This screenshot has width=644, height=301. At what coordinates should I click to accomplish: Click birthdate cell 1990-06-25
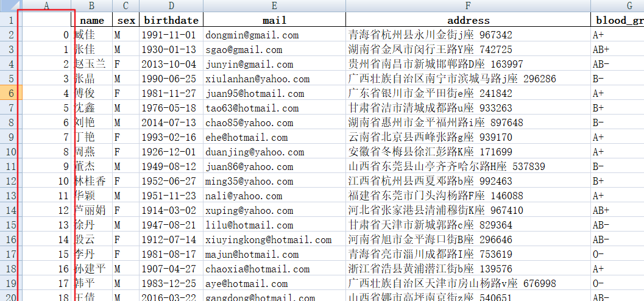(171, 79)
